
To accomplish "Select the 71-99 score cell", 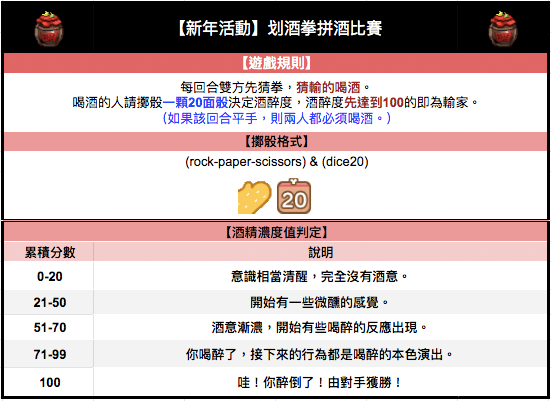I will [50, 354].
